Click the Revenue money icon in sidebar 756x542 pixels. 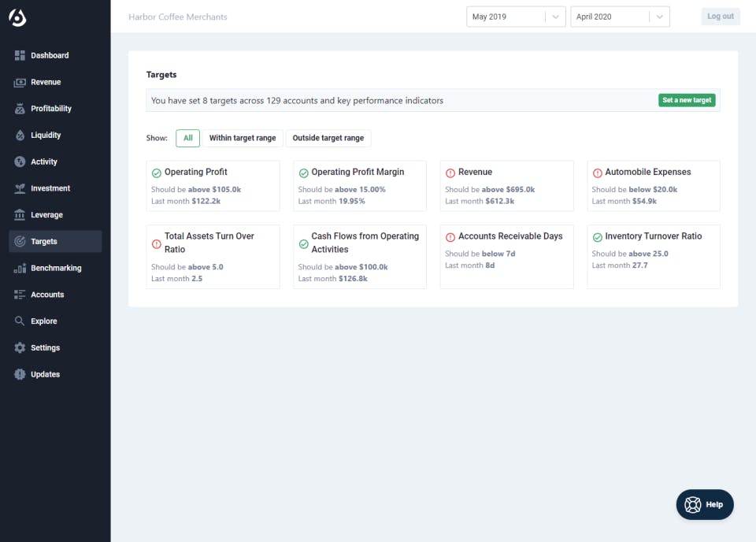20,83
